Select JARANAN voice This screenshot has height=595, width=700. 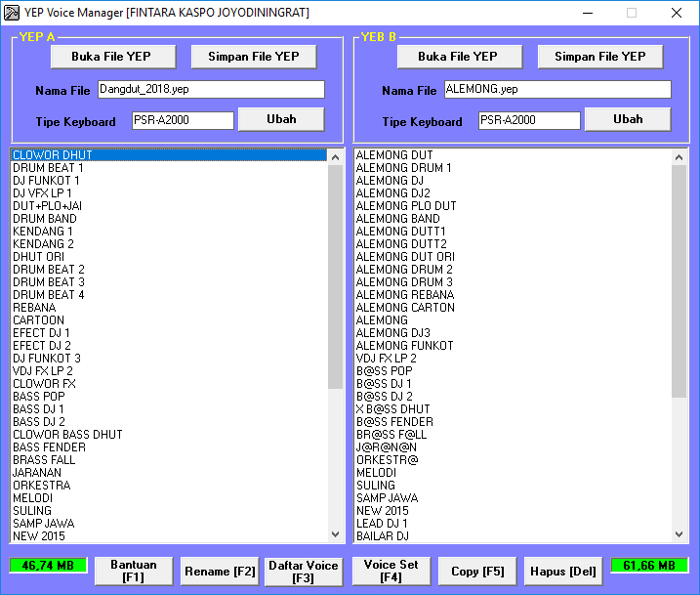[168, 472]
